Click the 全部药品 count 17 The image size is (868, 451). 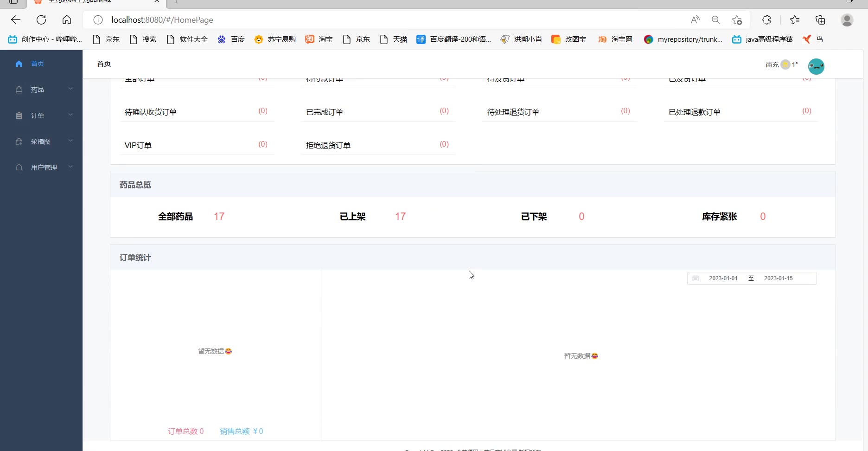click(x=219, y=217)
